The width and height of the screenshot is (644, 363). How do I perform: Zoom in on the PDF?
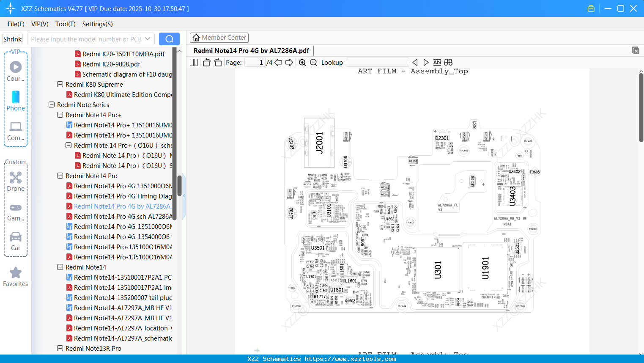[x=302, y=63]
